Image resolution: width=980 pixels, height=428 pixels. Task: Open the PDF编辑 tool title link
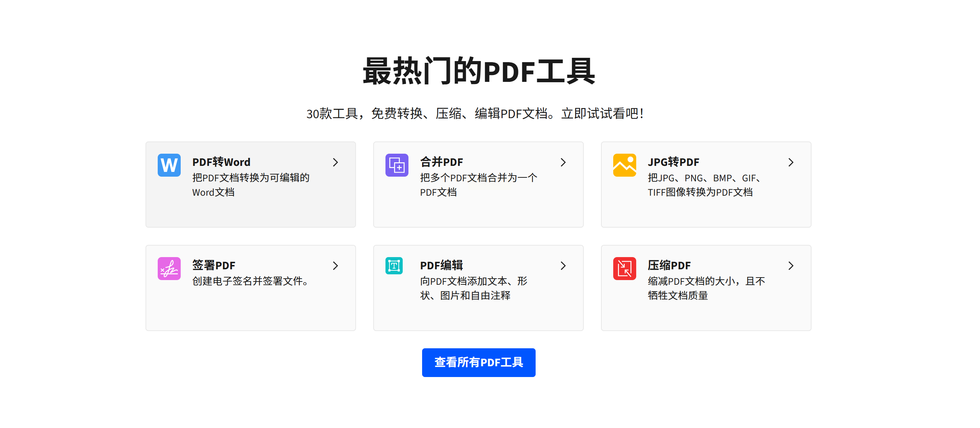coord(441,265)
